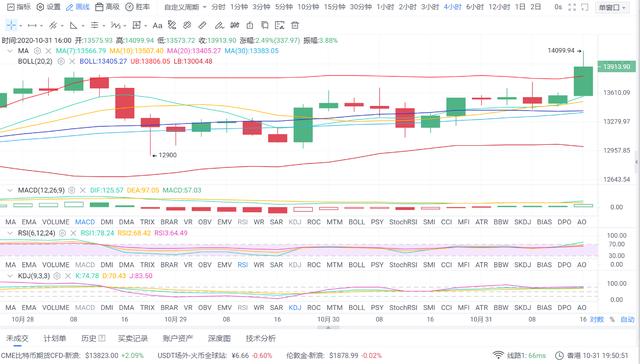Image resolution: width=640 pixels, height=364 pixels.
Task: Click the lock drawings icon
Action: click(x=250, y=25)
